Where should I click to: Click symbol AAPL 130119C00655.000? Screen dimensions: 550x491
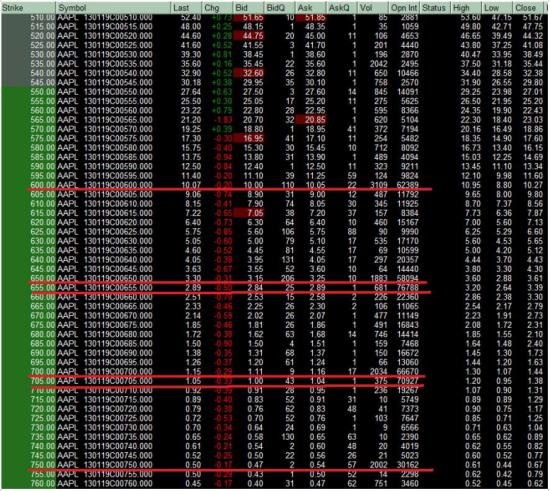[x=105, y=288]
